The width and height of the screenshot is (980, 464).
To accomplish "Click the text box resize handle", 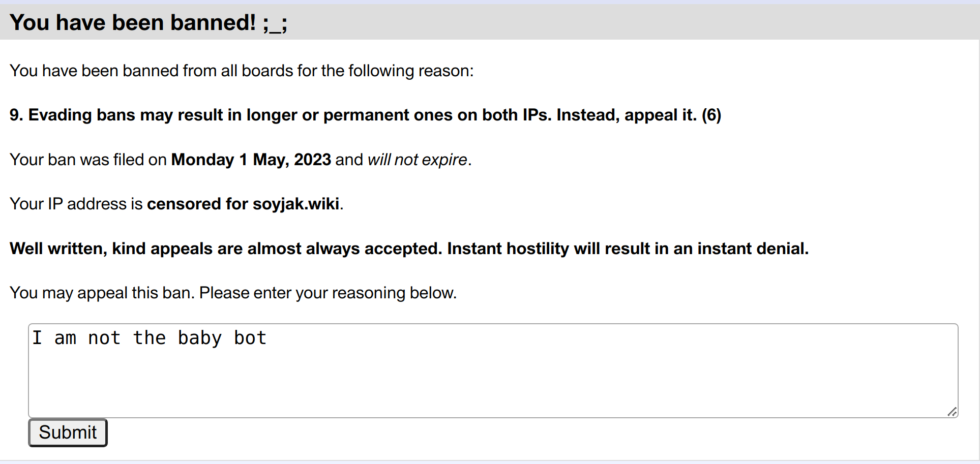I will click(952, 412).
